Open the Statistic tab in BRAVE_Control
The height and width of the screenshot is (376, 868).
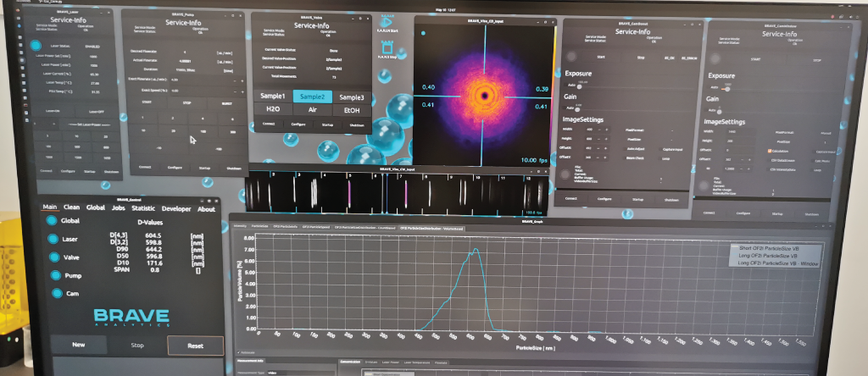click(x=143, y=208)
